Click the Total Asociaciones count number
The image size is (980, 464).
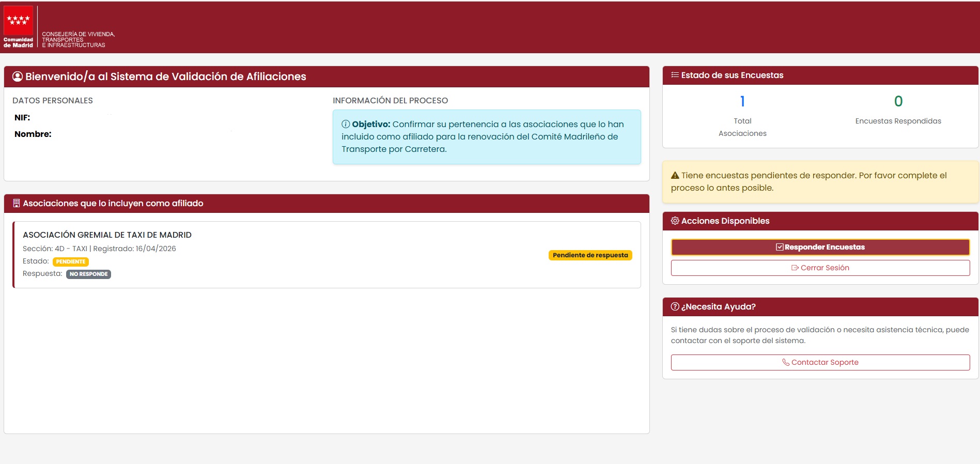(742, 101)
